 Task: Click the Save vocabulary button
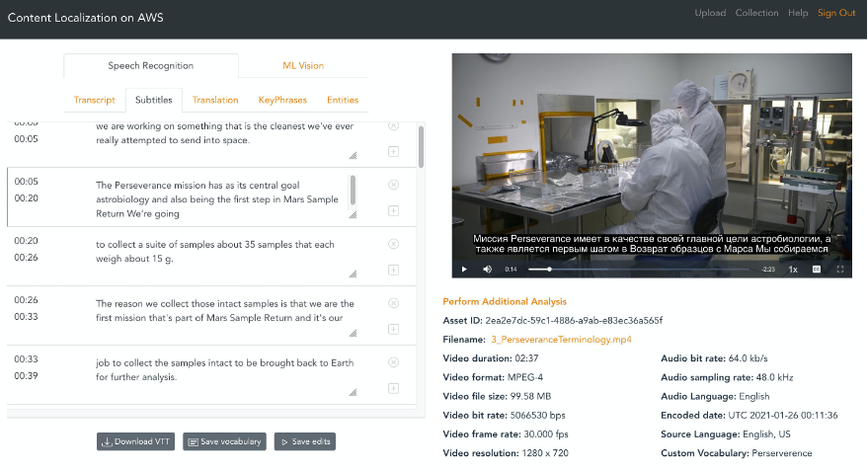coord(224,441)
